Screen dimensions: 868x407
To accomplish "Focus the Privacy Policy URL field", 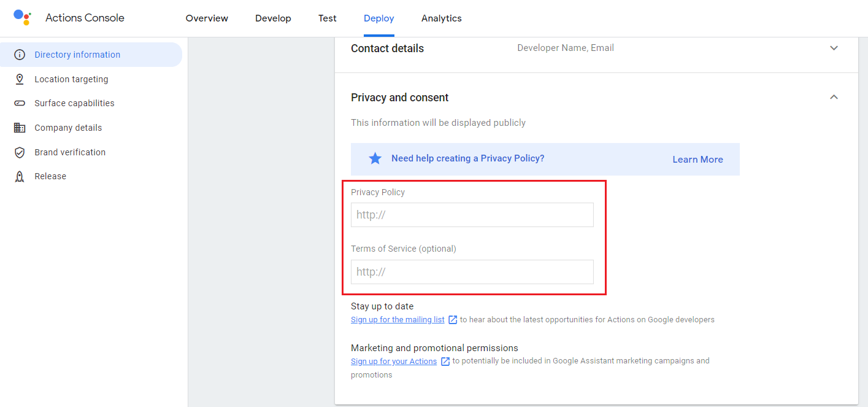I will pyautogui.click(x=472, y=215).
